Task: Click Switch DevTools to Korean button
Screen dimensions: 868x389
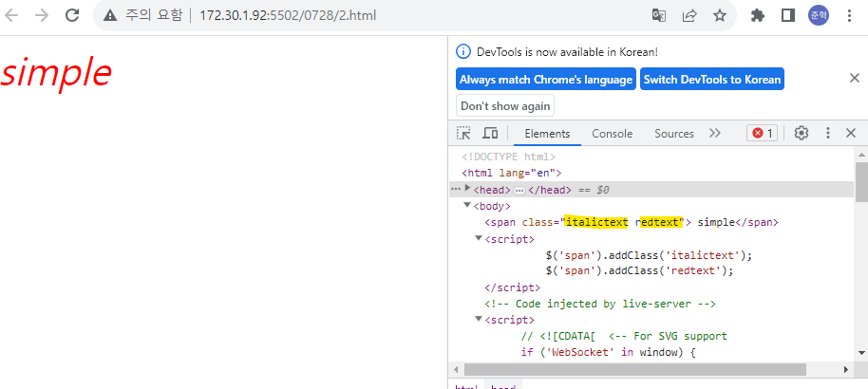Action: coord(712,79)
